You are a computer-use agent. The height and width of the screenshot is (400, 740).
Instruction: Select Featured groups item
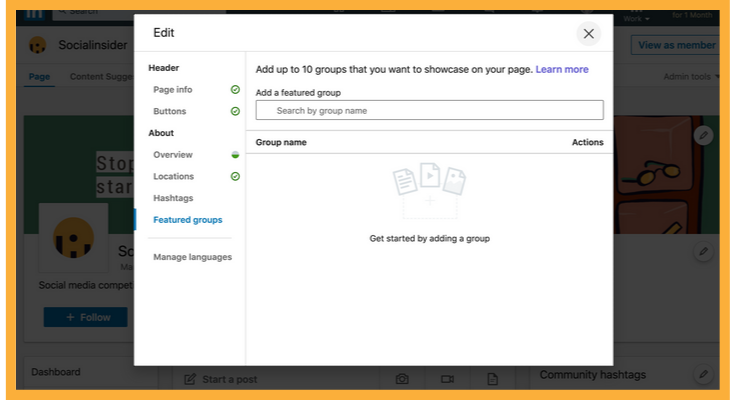pyautogui.click(x=187, y=220)
